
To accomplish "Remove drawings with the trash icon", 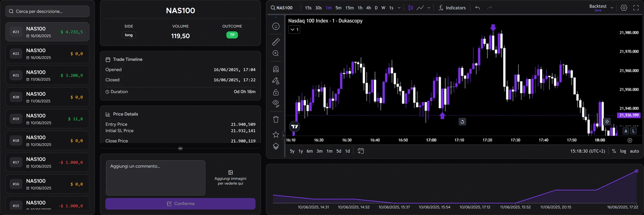I will (x=276, y=119).
